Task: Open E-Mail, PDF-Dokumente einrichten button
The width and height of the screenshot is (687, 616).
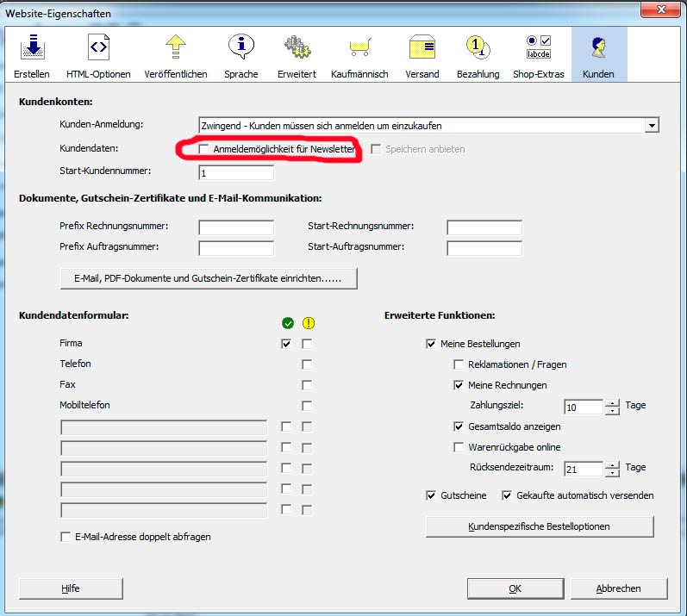Action: pos(208,279)
